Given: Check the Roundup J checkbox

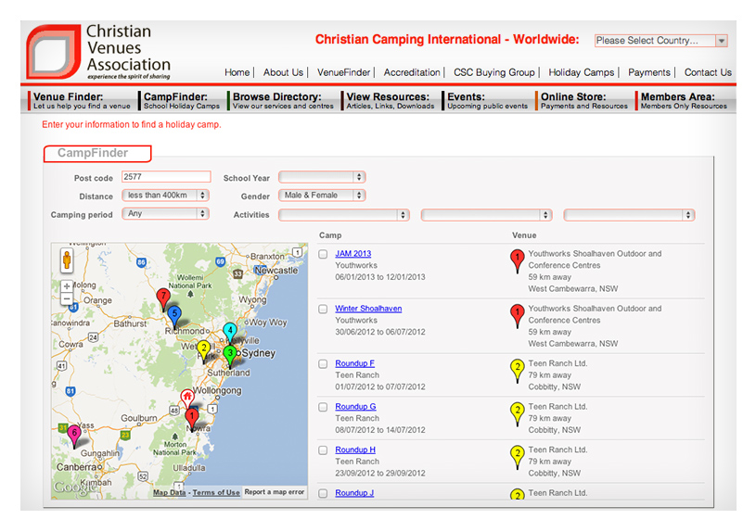Looking at the screenshot, I should pyautogui.click(x=323, y=493).
